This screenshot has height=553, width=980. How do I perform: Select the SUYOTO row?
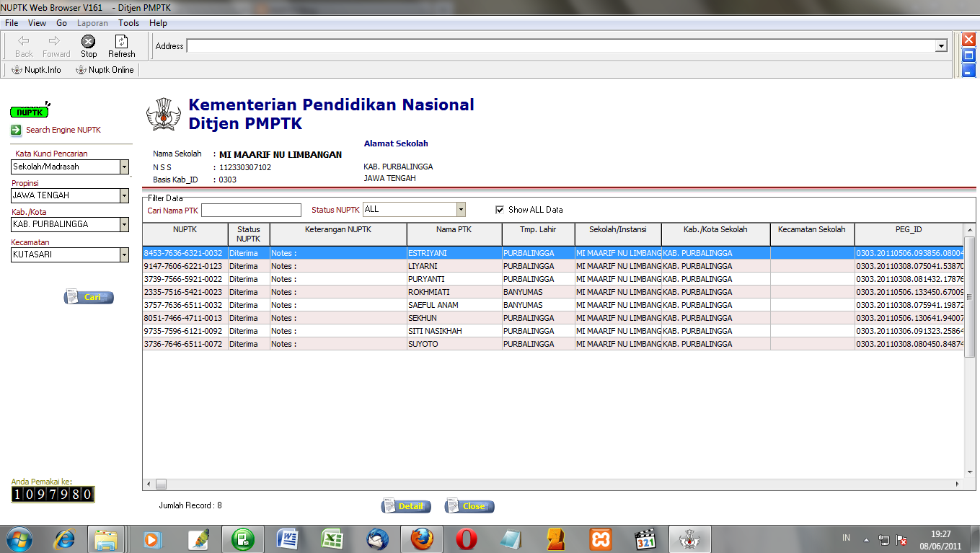(553, 344)
